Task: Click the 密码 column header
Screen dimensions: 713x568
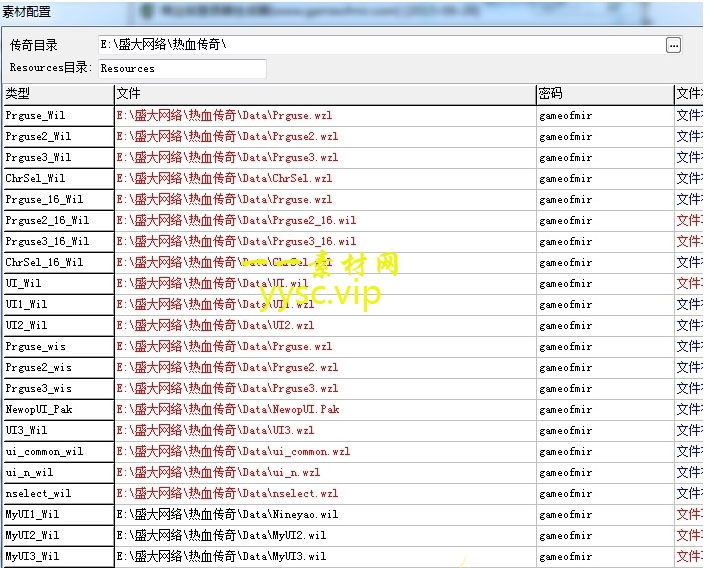Action: pyautogui.click(x=603, y=93)
